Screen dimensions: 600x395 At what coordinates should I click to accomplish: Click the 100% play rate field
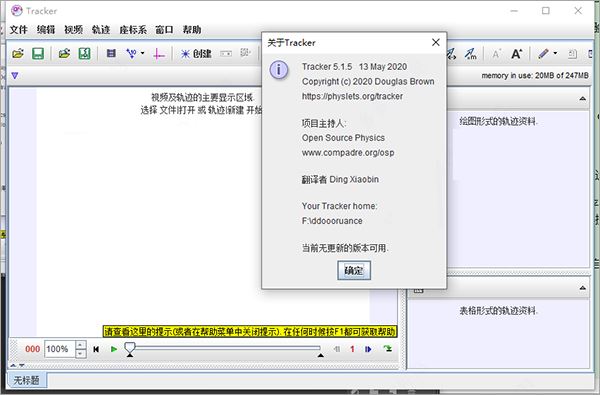pyautogui.click(x=60, y=349)
